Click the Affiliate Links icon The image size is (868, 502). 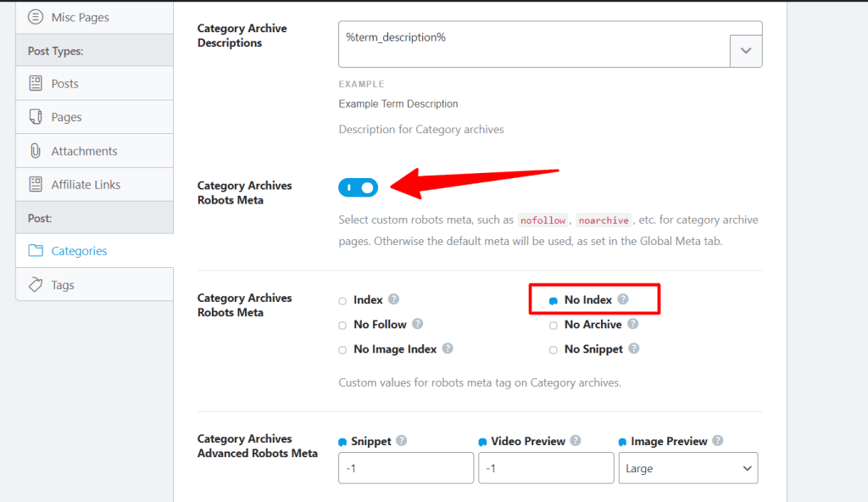pos(36,184)
